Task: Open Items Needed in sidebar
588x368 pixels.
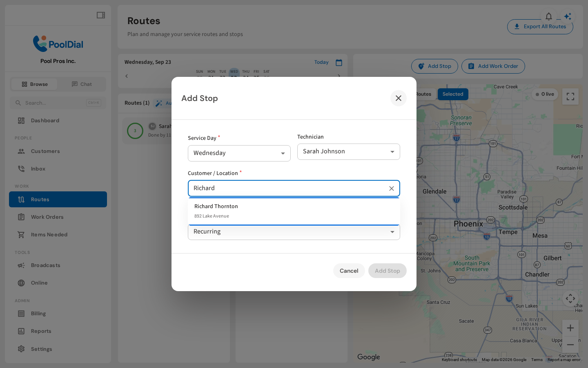Action: pyautogui.click(x=58, y=235)
